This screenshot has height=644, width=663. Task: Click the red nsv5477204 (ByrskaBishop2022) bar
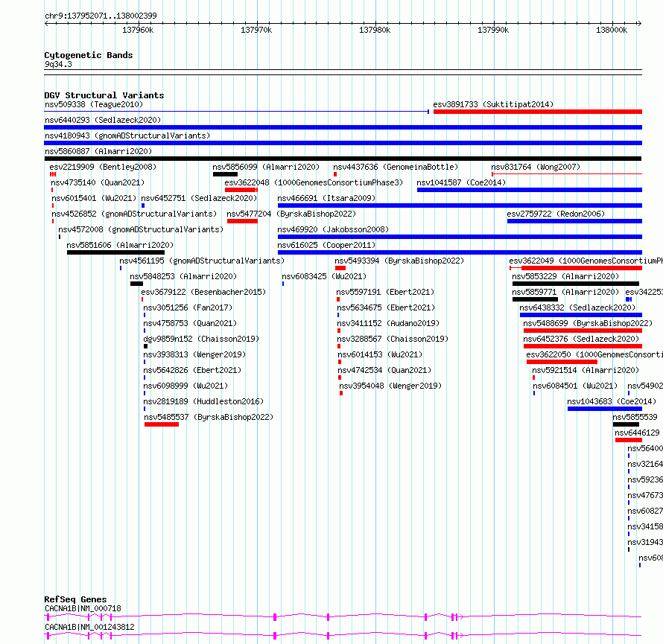242,221
